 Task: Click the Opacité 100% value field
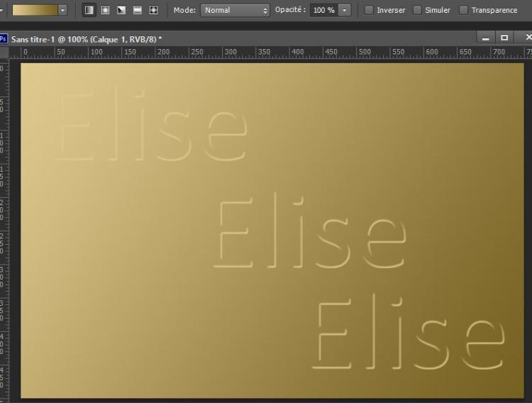323,10
